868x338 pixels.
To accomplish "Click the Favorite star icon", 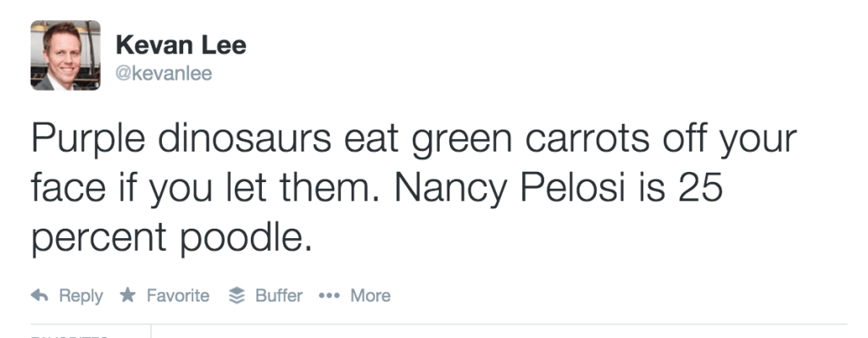I will coord(128,295).
